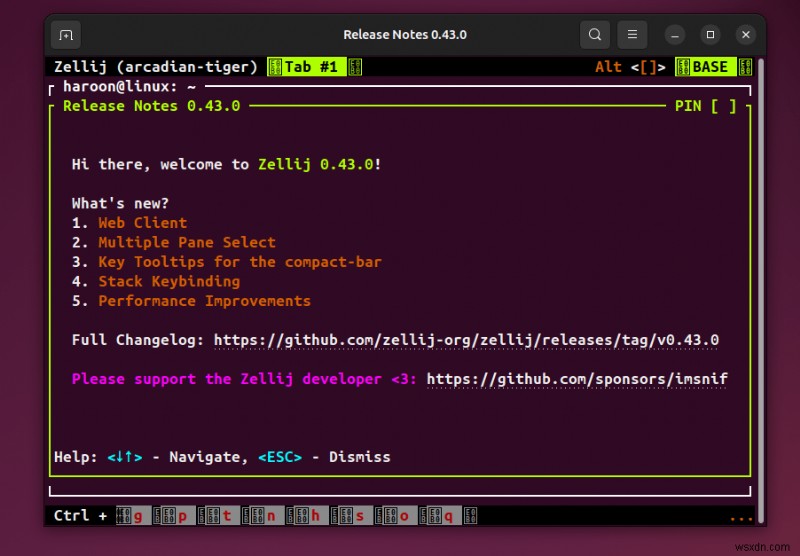
Task: Open the Performance Improvements note
Action: pyautogui.click(x=204, y=301)
